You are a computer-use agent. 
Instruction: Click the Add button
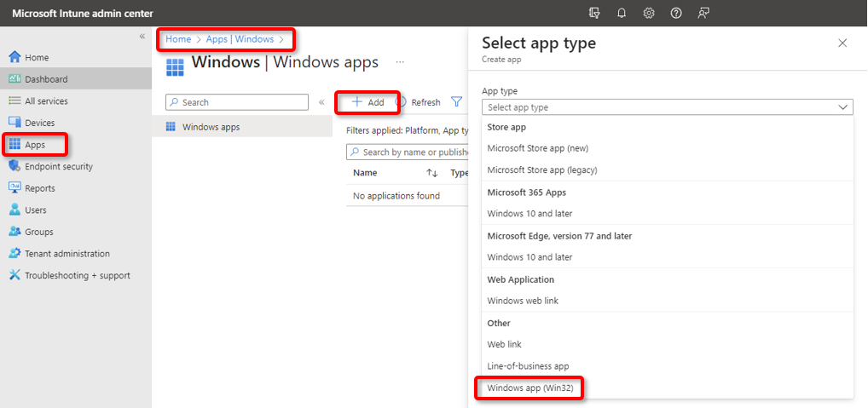pos(367,102)
